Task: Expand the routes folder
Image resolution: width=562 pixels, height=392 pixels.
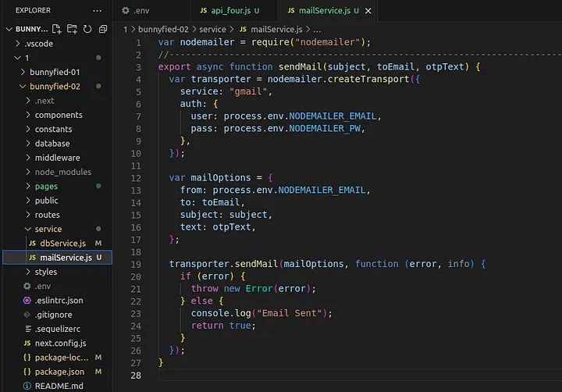Action: [28, 215]
